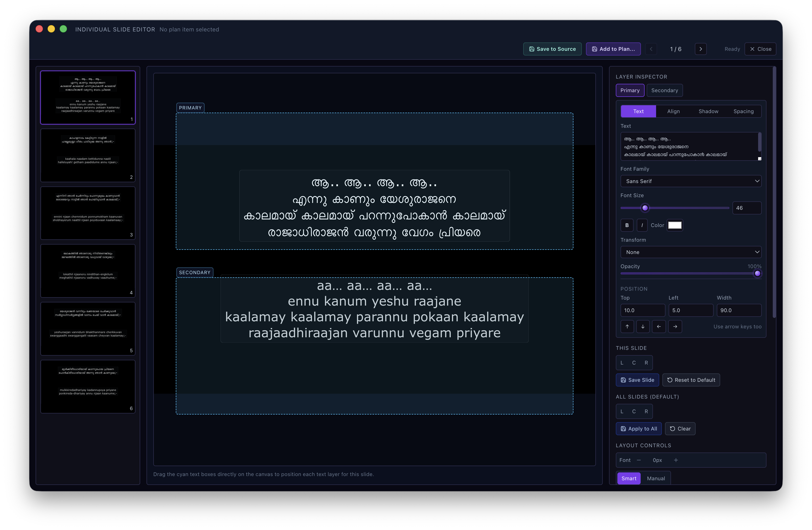Enable Manual layout mode
This screenshot has width=812, height=530.
[x=656, y=478]
